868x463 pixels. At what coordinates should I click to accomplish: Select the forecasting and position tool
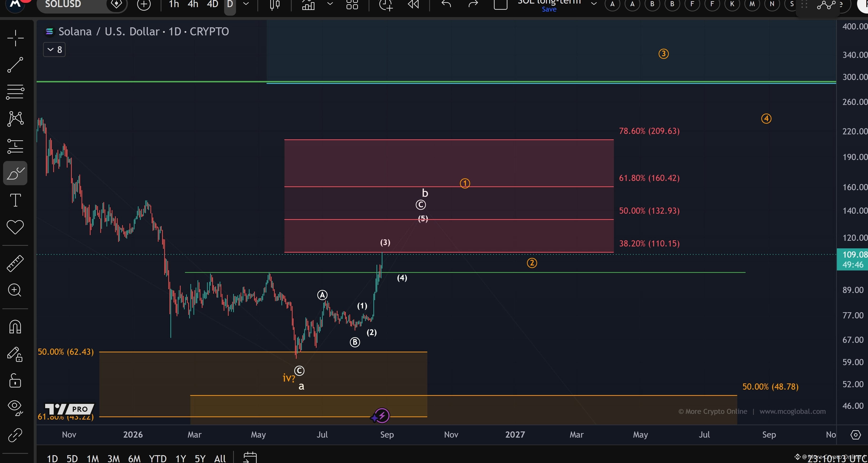15,146
